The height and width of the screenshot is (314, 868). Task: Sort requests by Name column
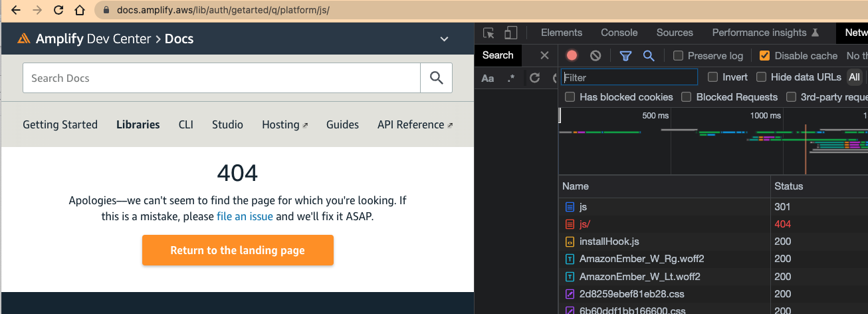coord(665,186)
